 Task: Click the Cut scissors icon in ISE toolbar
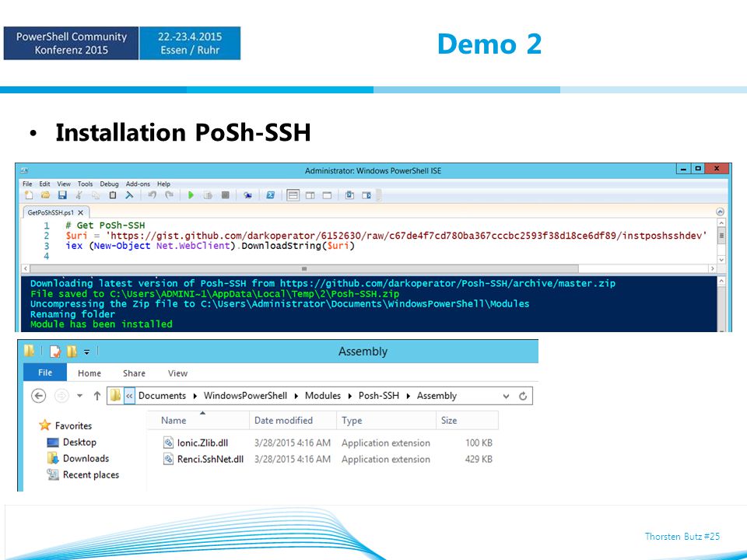point(79,195)
